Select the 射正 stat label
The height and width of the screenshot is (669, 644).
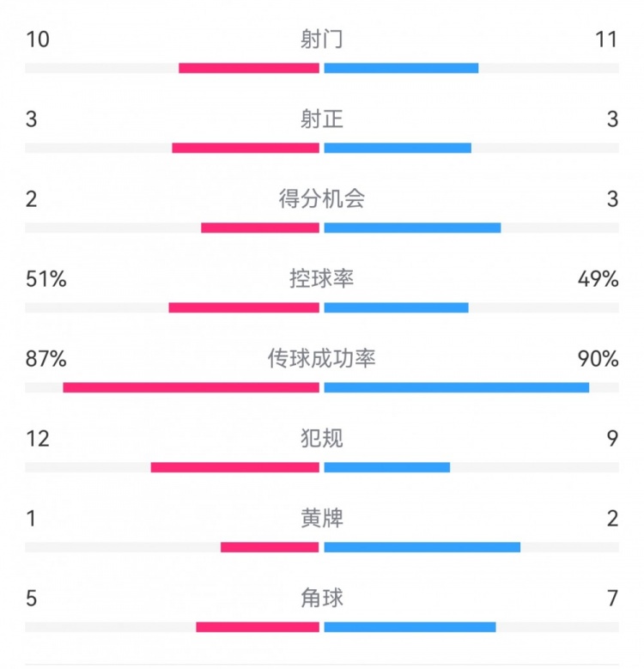coord(322,119)
